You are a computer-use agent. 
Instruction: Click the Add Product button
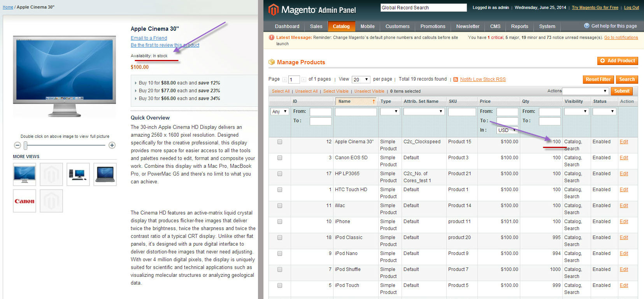618,61
